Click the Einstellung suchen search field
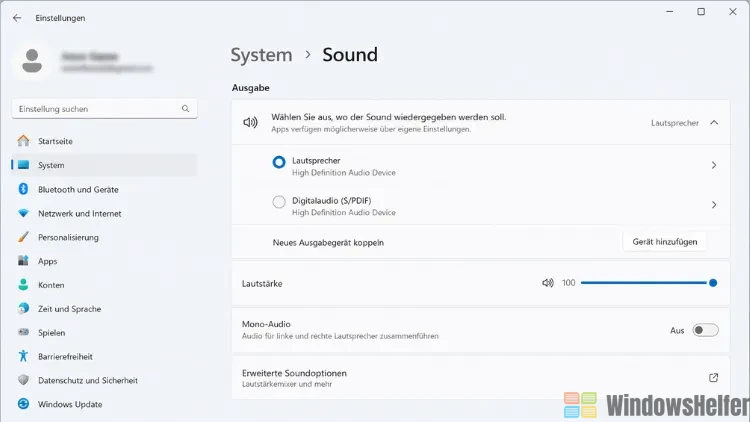750x422 pixels. pos(104,109)
